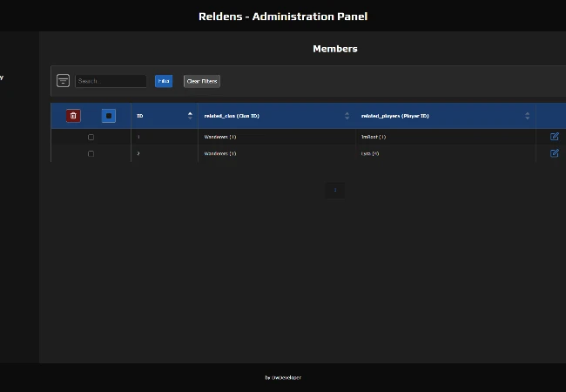Focus the Search input field
Screen dimensions: 566x392
point(111,81)
